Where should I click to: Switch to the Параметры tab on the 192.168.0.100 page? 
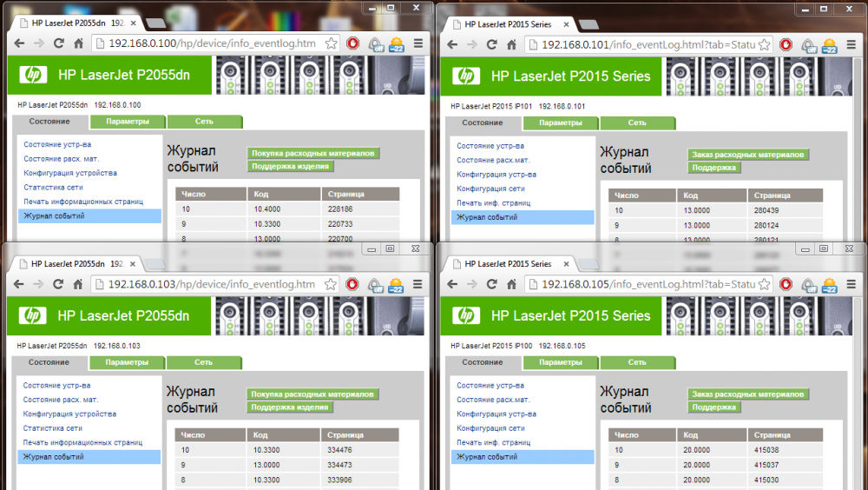pyautogui.click(x=127, y=122)
